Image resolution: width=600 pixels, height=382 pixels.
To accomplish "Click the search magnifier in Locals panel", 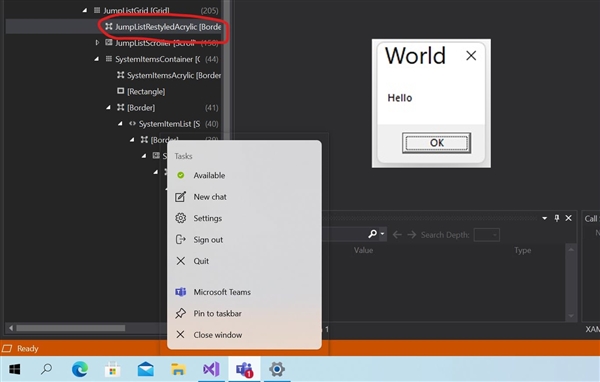I will [372, 234].
